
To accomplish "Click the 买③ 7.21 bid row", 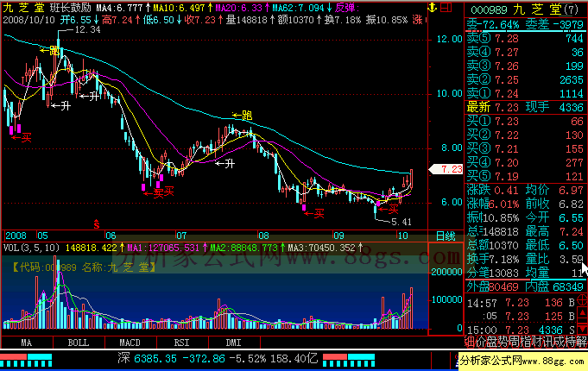I will [525, 148].
